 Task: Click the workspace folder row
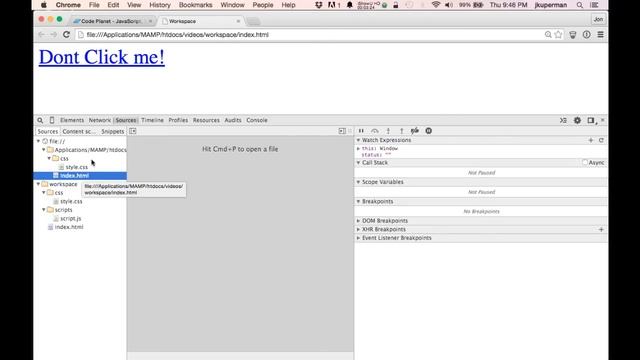tap(63, 184)
